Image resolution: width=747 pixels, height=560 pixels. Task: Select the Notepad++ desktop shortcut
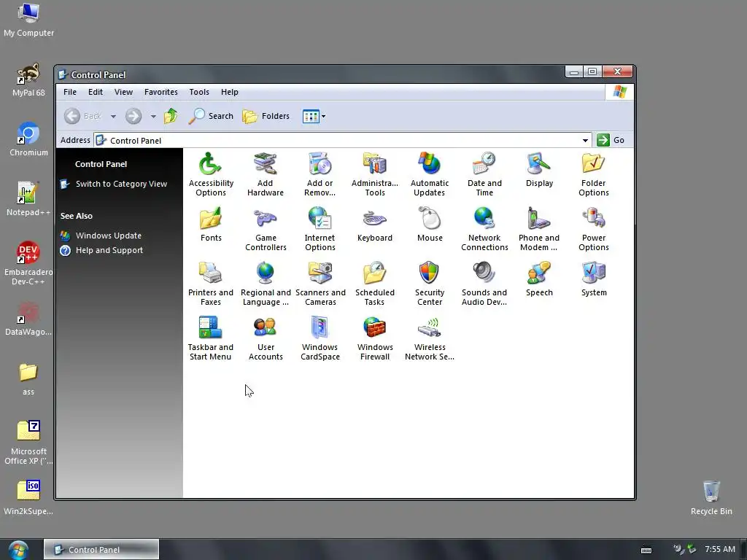pyautogui.click(x=28, y=199)
